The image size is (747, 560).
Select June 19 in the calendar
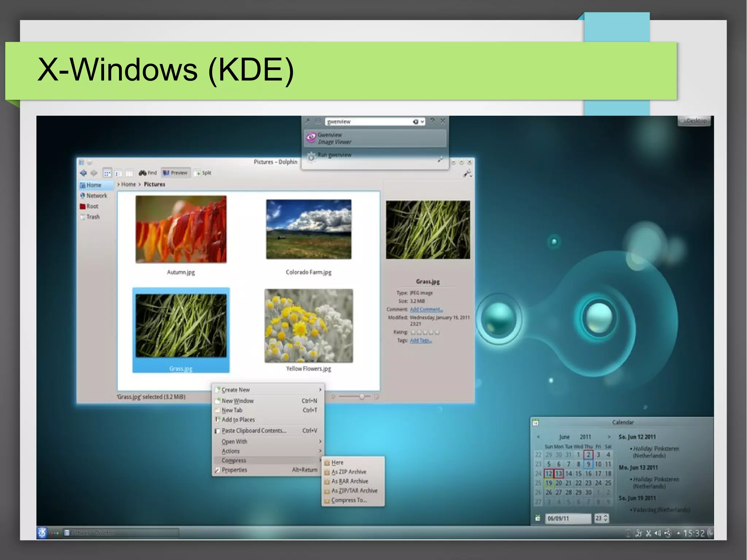click(x=549, y=483)
